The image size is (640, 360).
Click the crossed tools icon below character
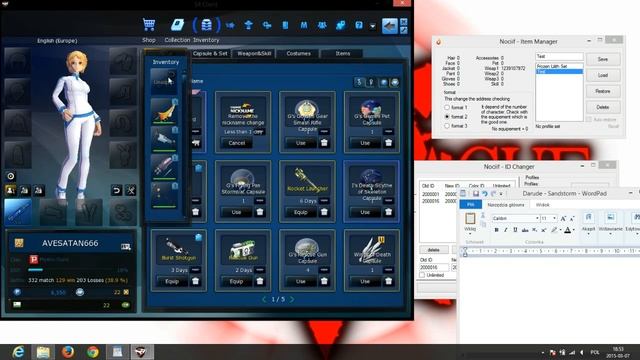(x=131, y=190)
